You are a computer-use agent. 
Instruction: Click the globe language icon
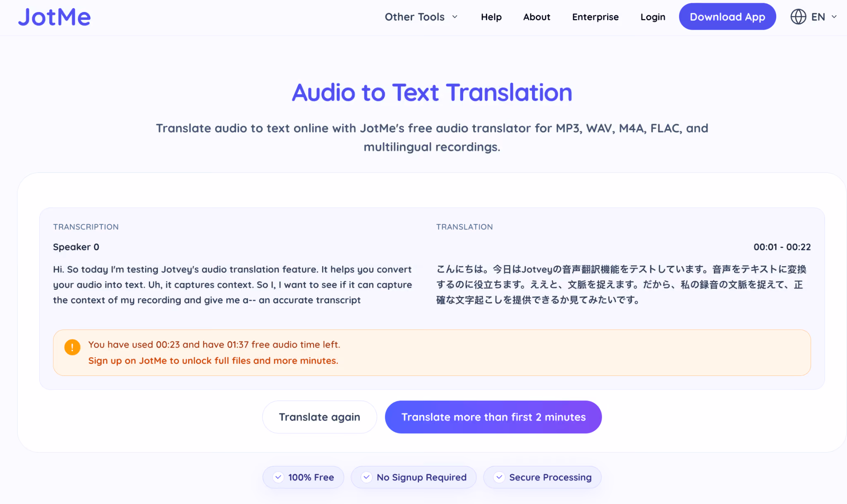(798, 17)
